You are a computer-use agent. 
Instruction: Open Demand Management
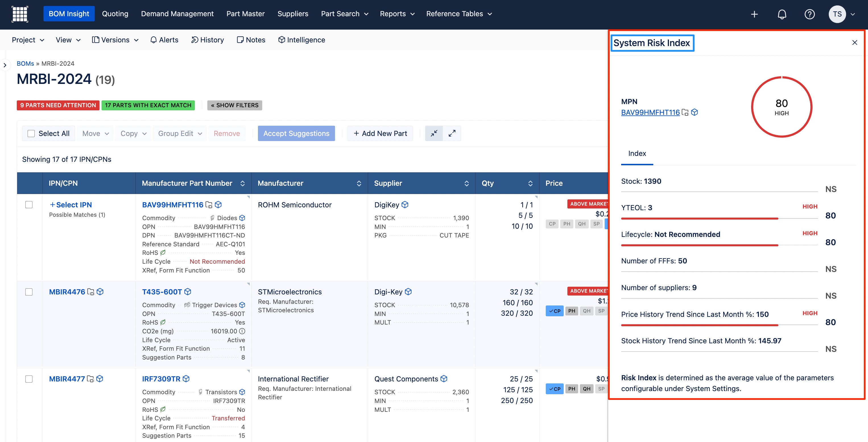[x=177, y=14]
